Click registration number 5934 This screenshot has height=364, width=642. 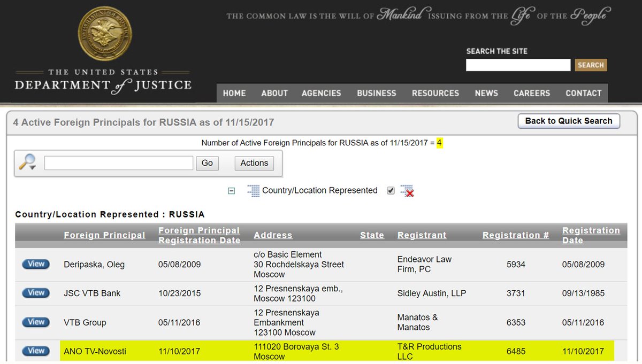click(516, 265)
